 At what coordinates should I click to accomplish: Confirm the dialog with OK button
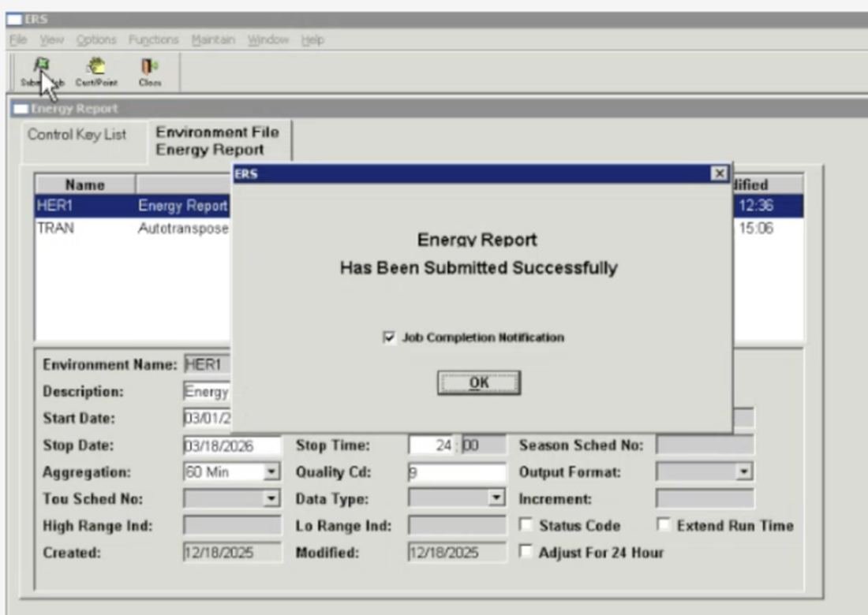(479, 382)
